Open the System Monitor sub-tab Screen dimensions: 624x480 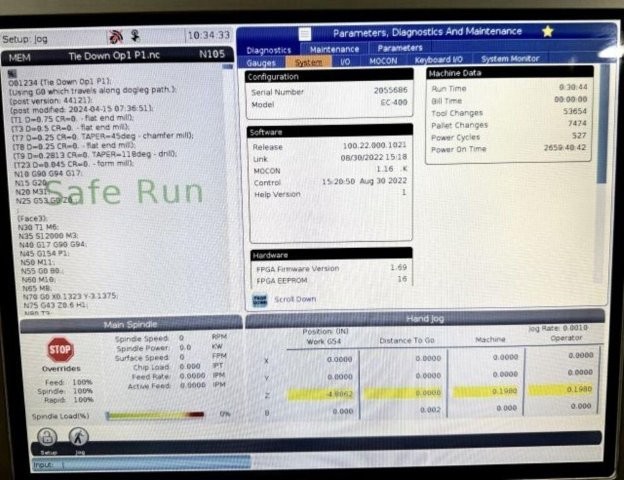[510, 59]
